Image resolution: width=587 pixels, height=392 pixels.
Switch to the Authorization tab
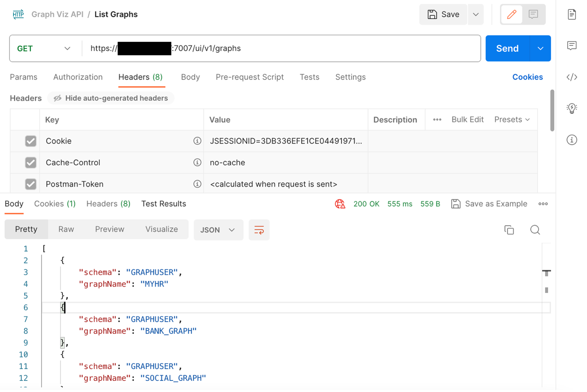click(x=78, y=77)
